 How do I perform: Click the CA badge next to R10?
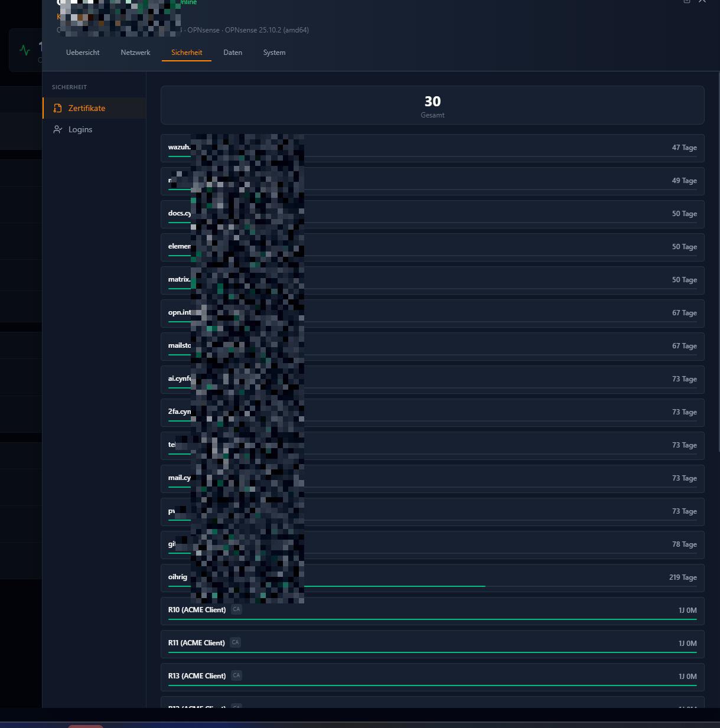tap(236, 609)
